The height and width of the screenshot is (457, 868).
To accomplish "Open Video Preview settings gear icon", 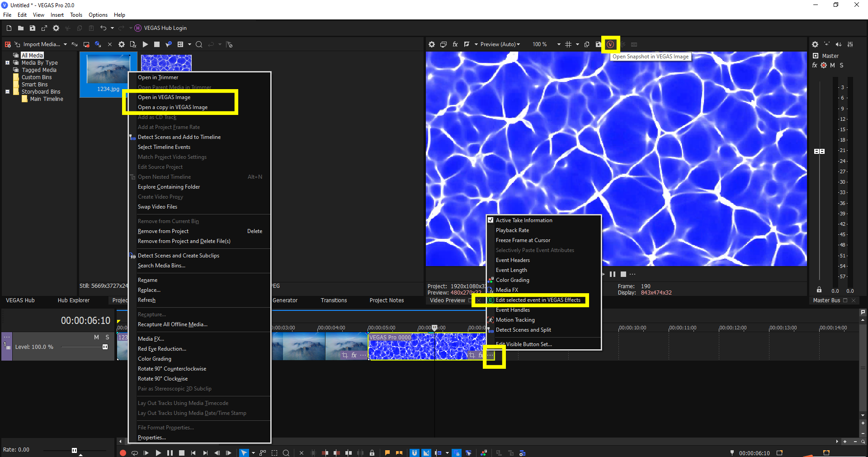I will 432,44.
